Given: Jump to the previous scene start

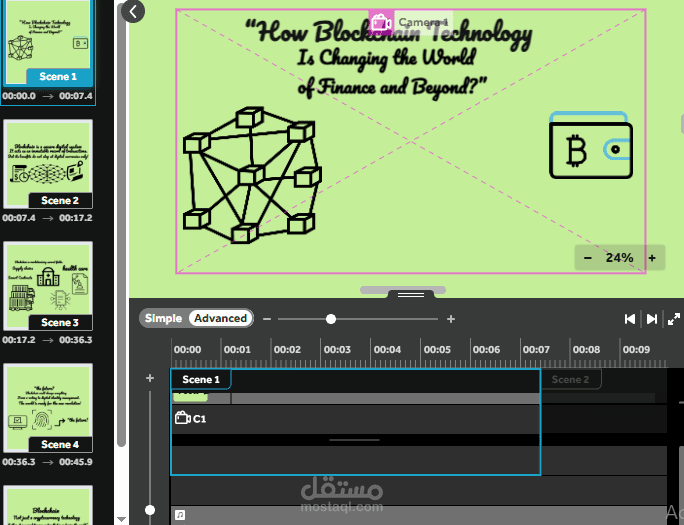Looking at the screenshot, I should click(x=629, y=319).
